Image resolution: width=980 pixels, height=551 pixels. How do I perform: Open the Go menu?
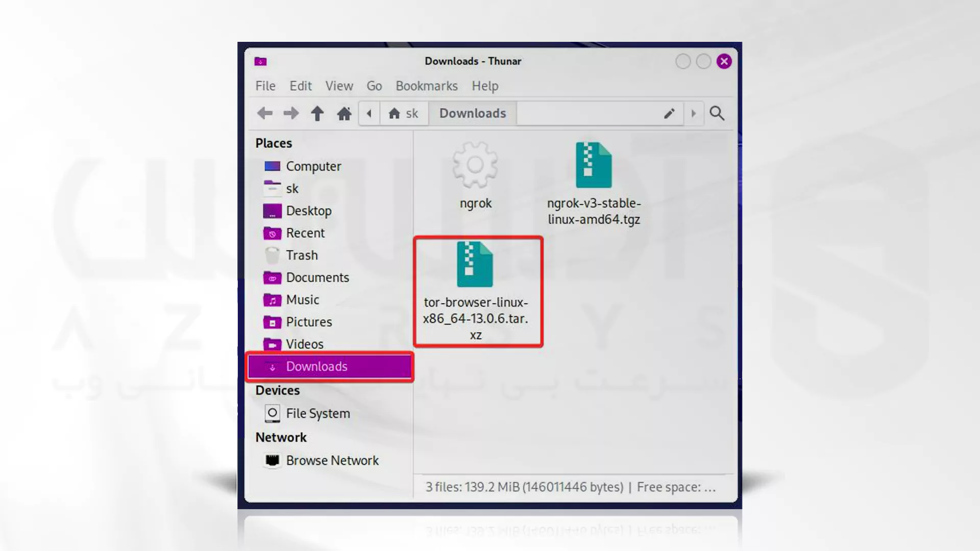pyautogui.click(x=374, y=85)
